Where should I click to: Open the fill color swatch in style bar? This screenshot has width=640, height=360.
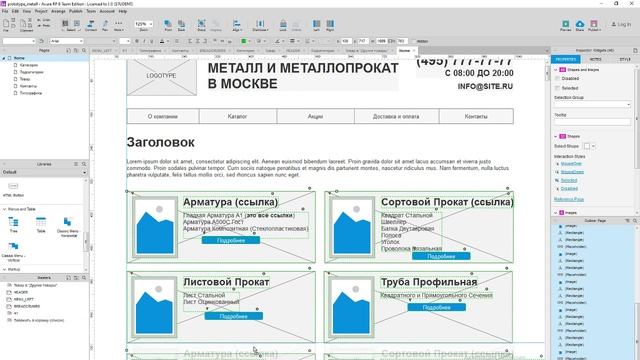point(244,41)
